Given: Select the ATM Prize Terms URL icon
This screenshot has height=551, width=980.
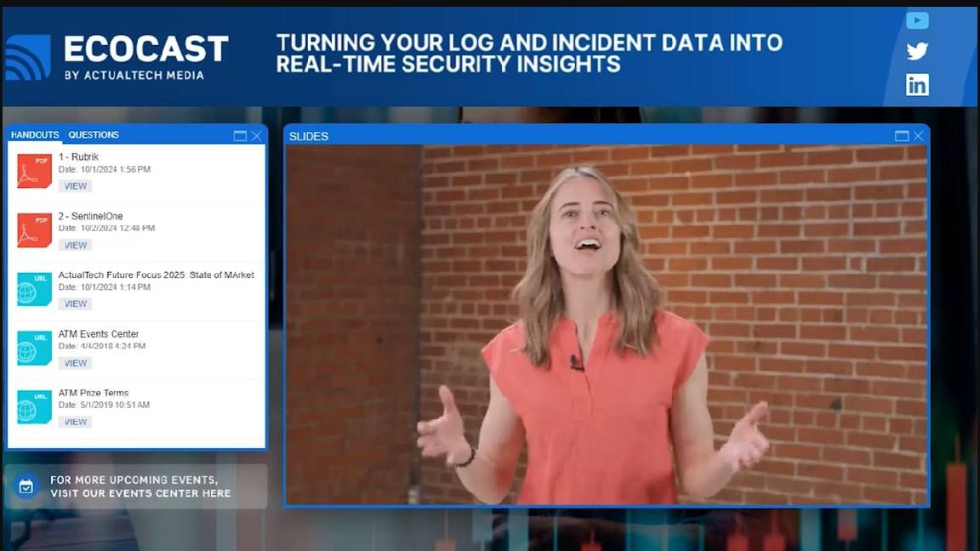Looking at the screenshot, I should 33,407.
